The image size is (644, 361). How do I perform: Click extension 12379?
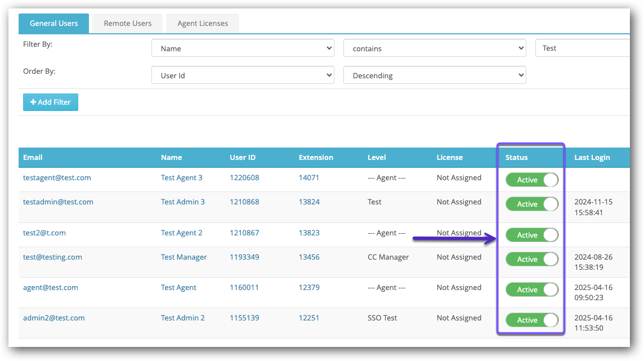coord(309,287)
